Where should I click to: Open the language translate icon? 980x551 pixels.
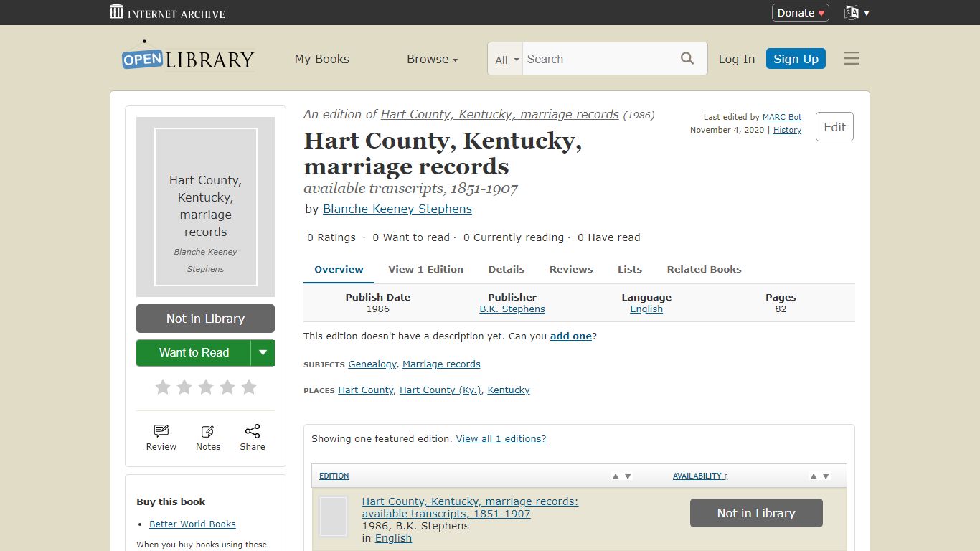click(x=852, y=12)
